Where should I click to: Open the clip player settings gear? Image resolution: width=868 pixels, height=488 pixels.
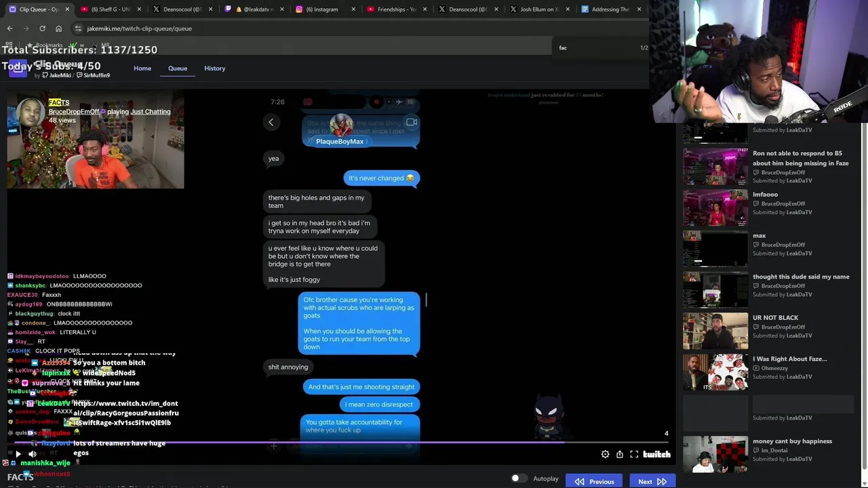[605, 454]
